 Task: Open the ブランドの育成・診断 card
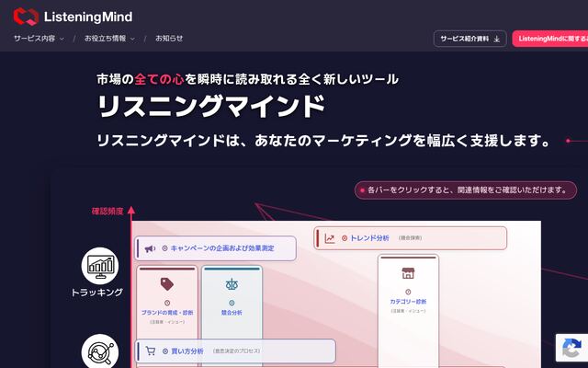[x=167, y=301]
